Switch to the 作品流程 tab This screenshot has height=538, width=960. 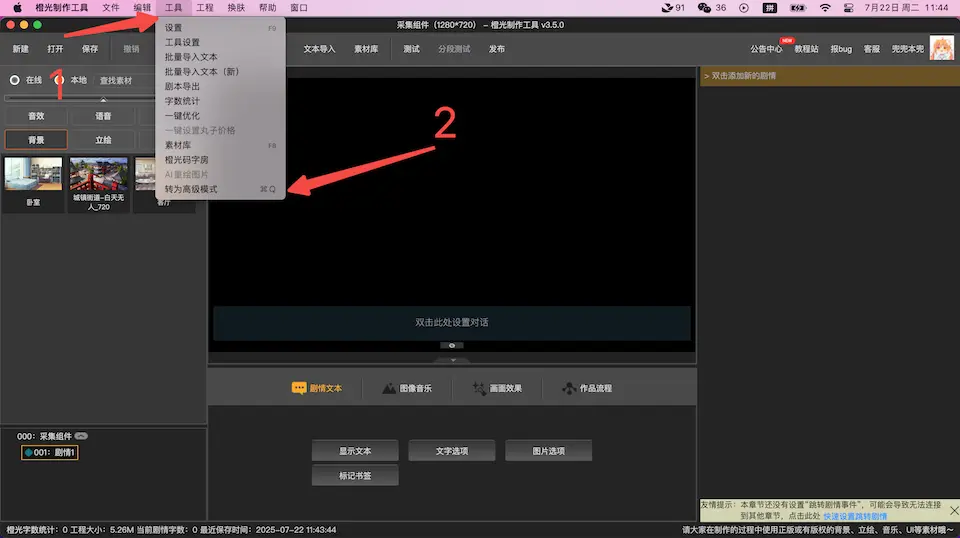point(587,388)
